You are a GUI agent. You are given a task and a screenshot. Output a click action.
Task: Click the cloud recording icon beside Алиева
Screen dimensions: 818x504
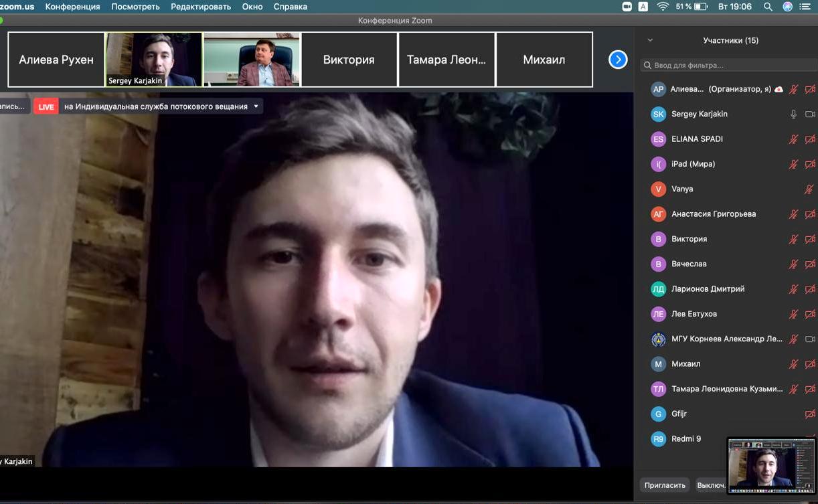click(779, 89)
